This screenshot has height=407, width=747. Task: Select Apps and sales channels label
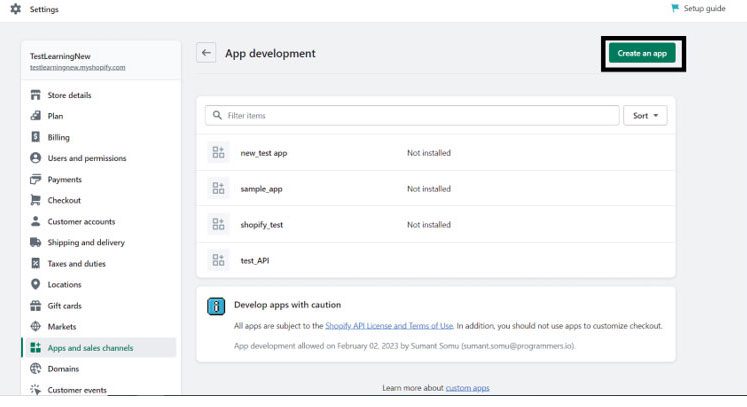click(91, 348)
